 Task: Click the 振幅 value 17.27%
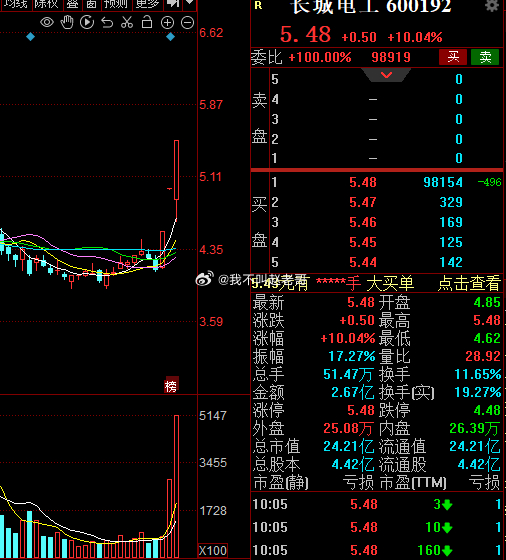[x=352, y=356]
